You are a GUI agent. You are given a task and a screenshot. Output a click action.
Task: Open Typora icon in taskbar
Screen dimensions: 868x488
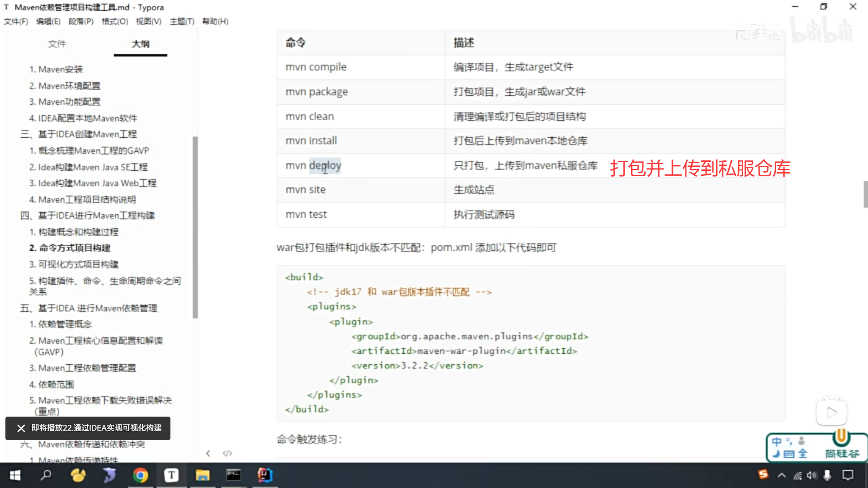171,475
